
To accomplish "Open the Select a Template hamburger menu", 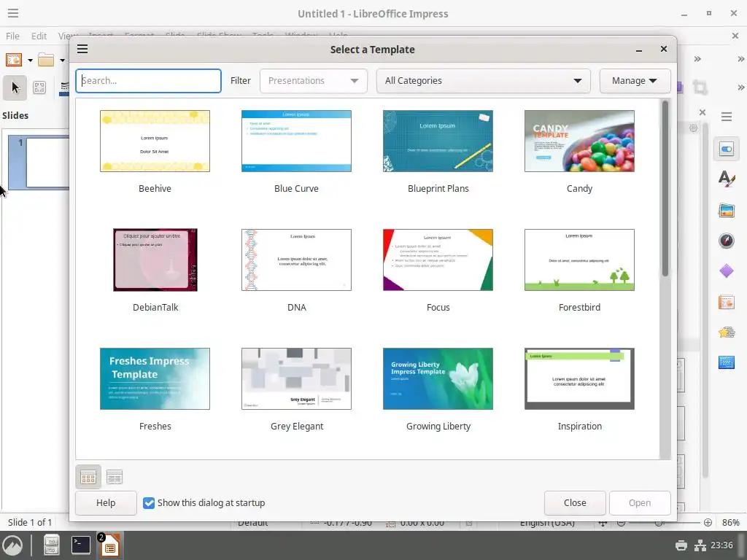I will (x=82, y=49).
